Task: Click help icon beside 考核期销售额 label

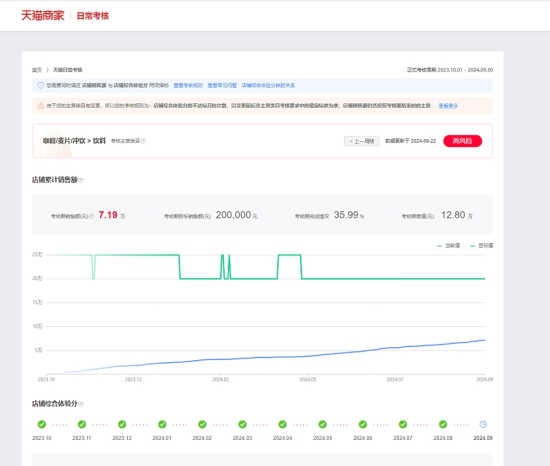Action: (92, 216)
